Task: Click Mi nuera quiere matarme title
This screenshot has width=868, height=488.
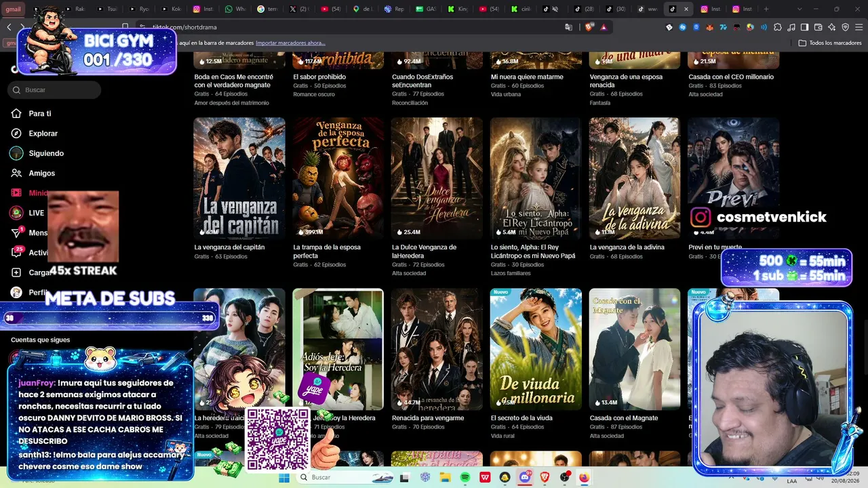Action: click(x=527, y=77)
